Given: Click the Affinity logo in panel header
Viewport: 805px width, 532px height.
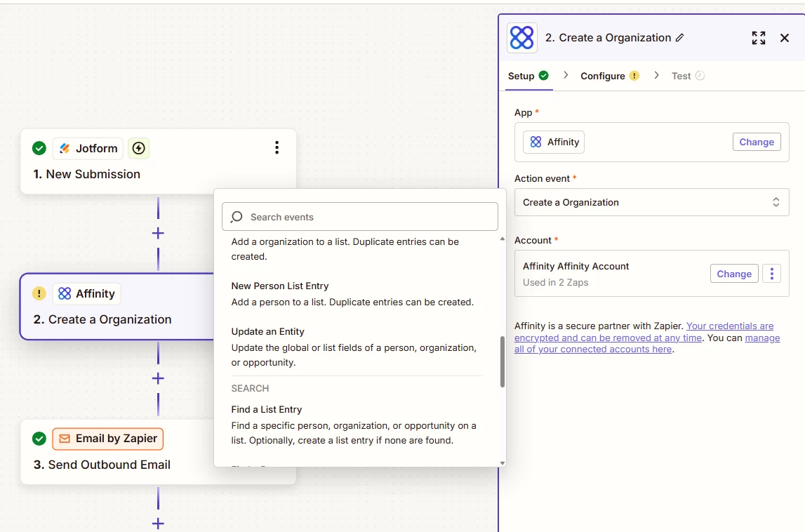Looking at the screenshot, I should pyautogui.click(x=522, y=38).
